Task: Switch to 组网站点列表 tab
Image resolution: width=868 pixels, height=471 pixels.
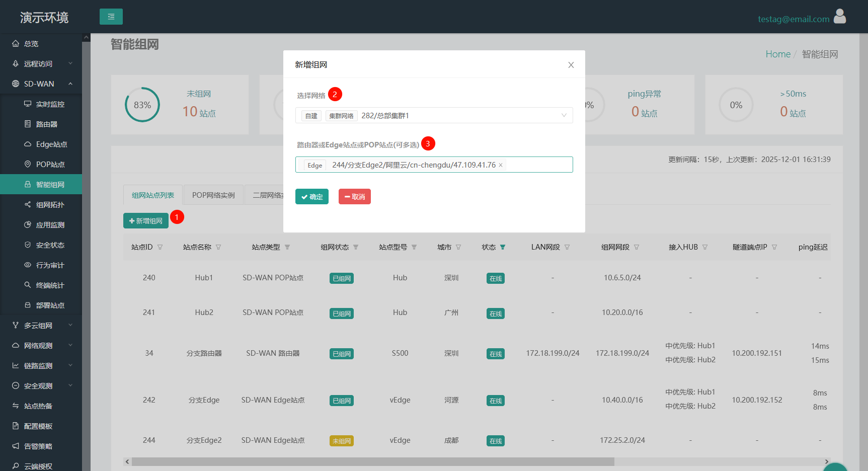Action: (x=153, y=195)
